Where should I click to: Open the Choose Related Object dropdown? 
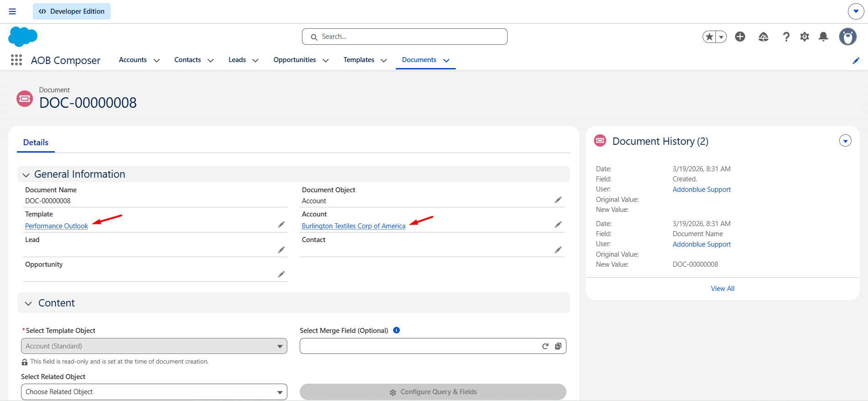[154, 392]
